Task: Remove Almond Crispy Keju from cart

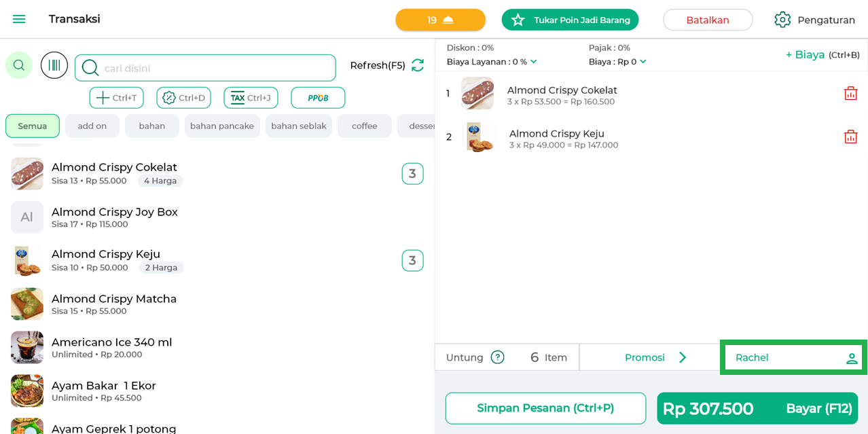Action: click(850, 137)
